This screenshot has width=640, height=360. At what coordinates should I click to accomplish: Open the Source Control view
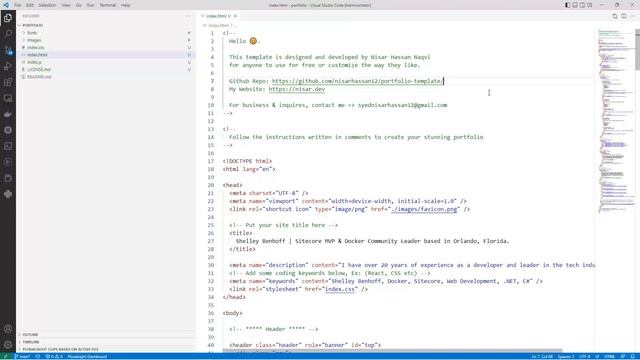(8, 50)
